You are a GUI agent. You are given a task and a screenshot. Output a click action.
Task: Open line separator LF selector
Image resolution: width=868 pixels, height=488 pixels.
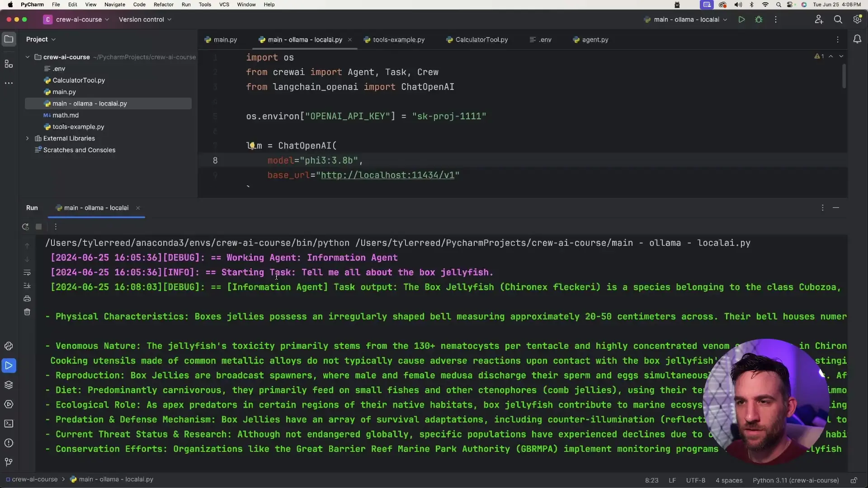click(x=672, y=480)
